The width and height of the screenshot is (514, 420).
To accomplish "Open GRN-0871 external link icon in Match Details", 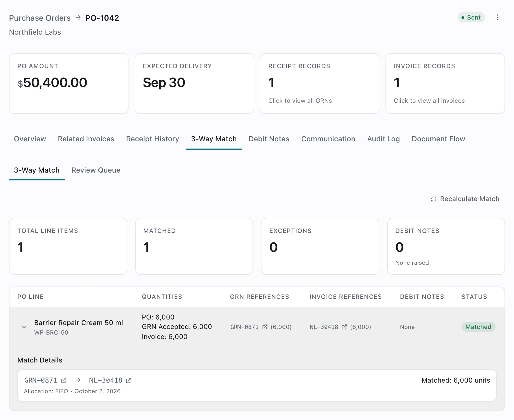I will (64, 380).
